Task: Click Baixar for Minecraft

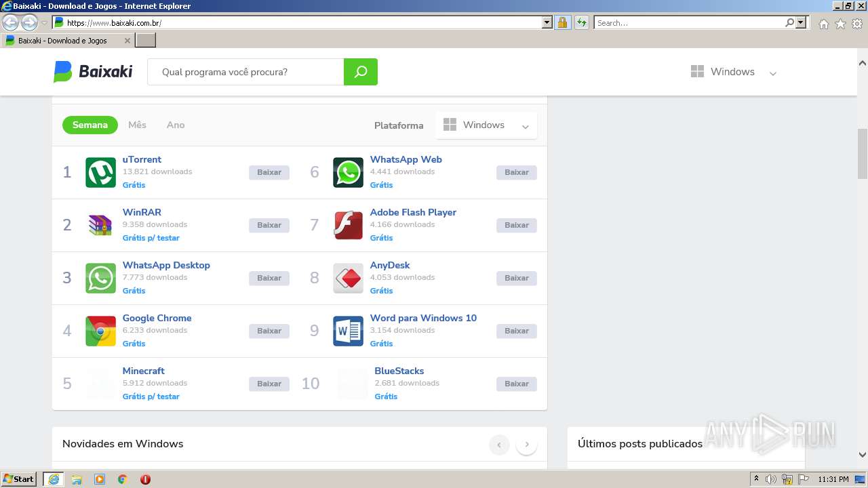Action: tap(269, 384)
